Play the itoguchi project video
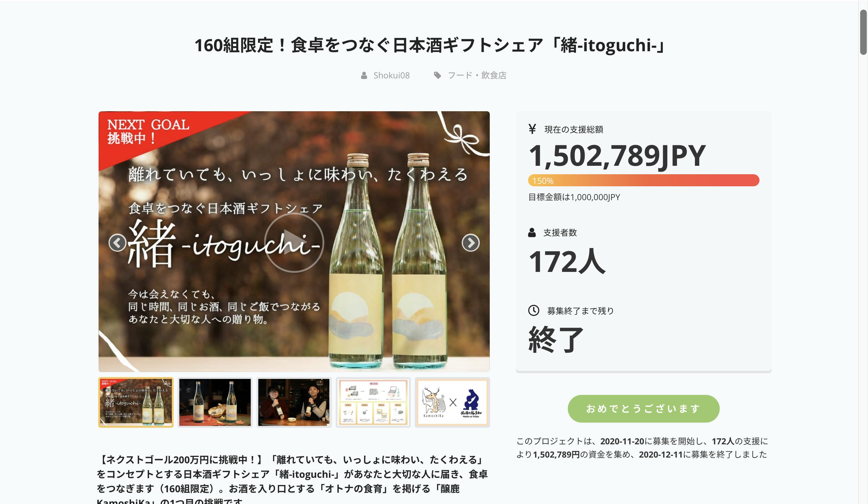The width and height of the screenshot is (868, 504). point(294,243)
